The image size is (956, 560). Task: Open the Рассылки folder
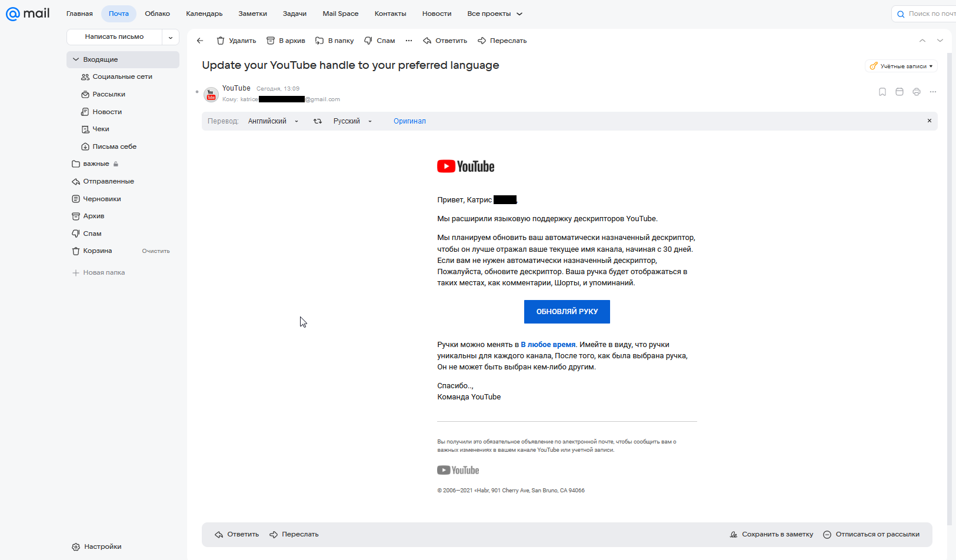coord(109,94)
